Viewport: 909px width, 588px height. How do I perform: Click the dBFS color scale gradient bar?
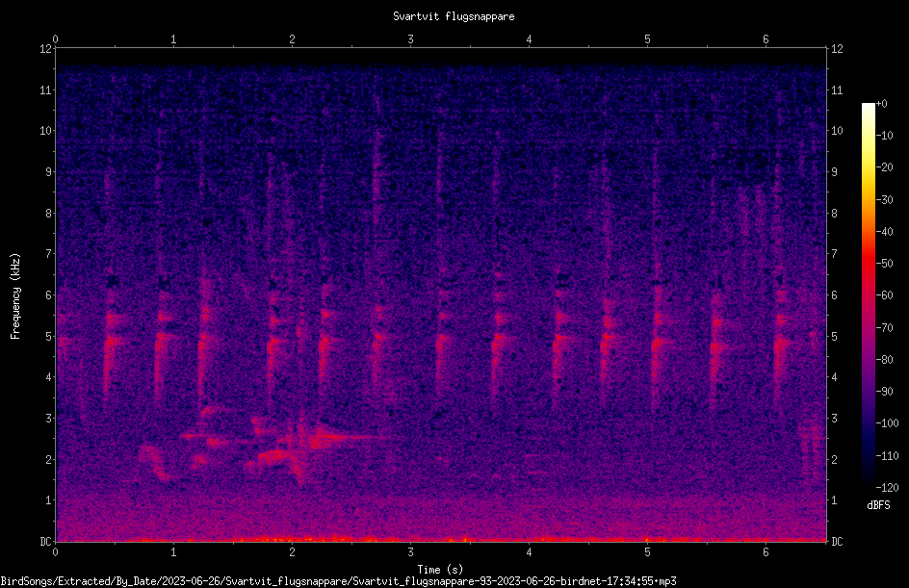pyautogui.click(x=868, y=294)
